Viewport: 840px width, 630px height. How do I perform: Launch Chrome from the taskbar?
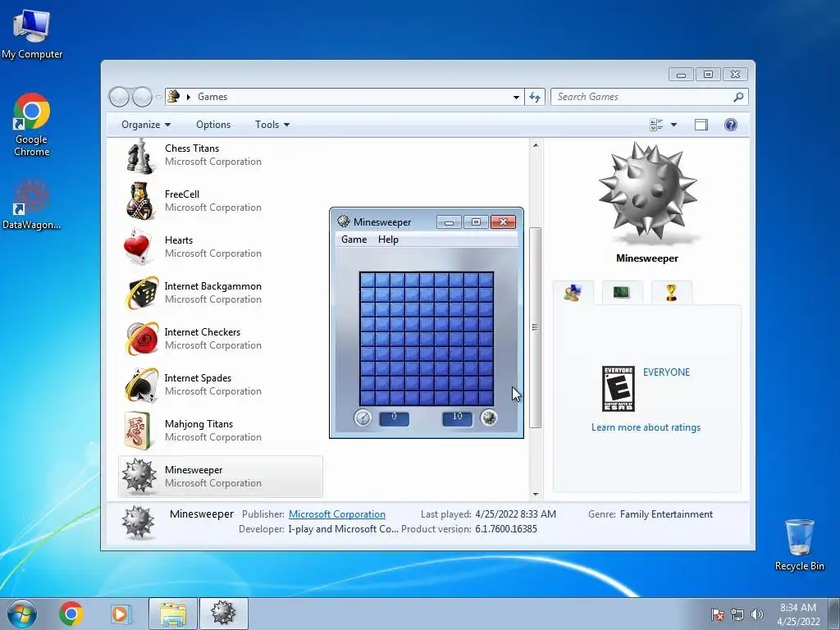tap(71, 614)
